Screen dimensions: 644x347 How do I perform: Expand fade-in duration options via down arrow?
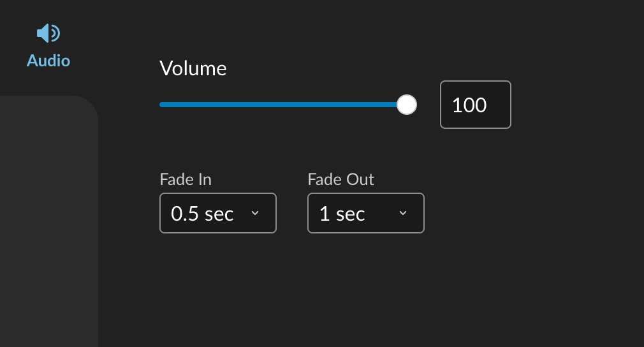point(255,213)
